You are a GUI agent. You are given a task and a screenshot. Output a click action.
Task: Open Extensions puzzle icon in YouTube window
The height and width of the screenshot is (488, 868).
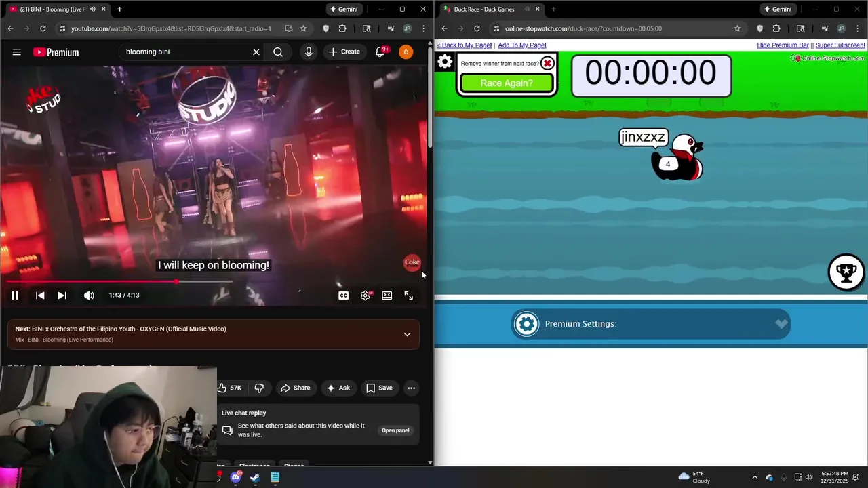tap(342, 28)
